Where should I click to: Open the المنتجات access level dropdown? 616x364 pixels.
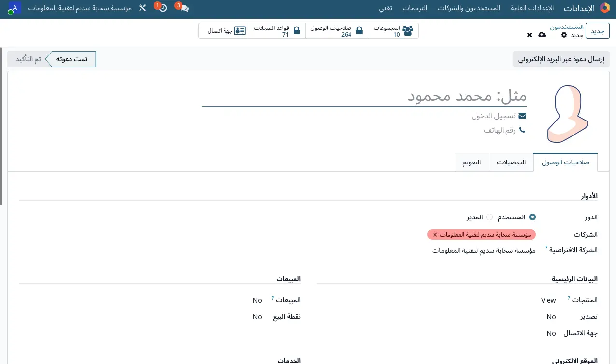click(x=531, y=300)
